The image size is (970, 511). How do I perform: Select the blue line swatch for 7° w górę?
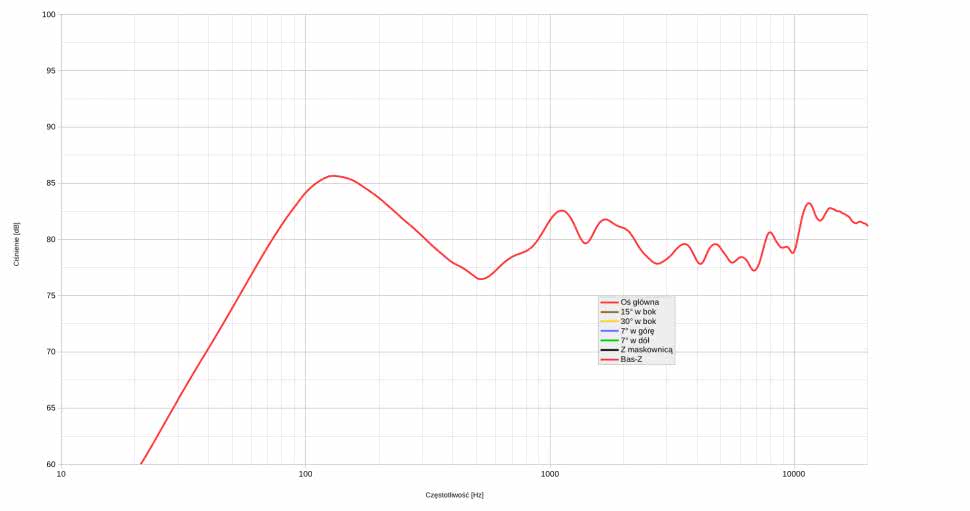click(x=609, y=331)
